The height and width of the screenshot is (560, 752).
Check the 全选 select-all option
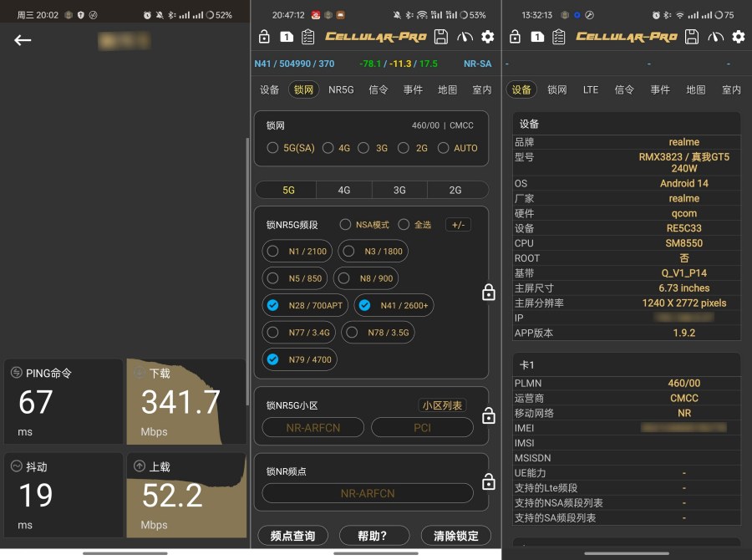pyautogui.click(x=404, y=224)
